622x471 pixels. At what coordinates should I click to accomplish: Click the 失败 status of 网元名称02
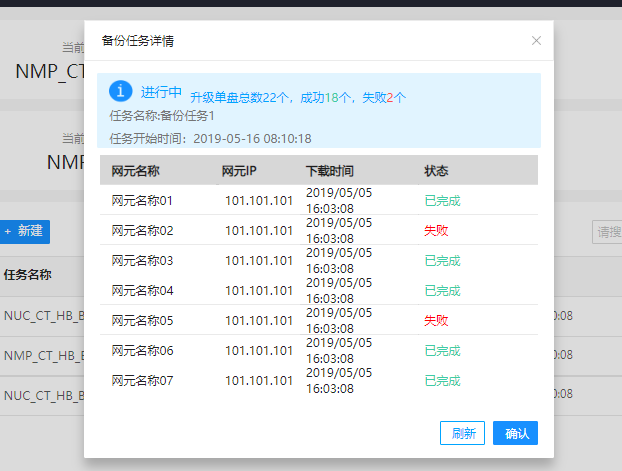coord(436,230)
